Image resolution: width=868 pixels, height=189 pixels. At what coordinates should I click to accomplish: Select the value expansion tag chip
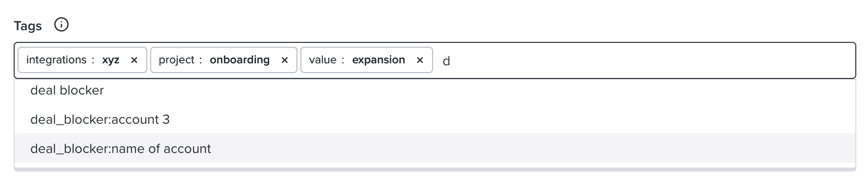(x=367, y=60)
